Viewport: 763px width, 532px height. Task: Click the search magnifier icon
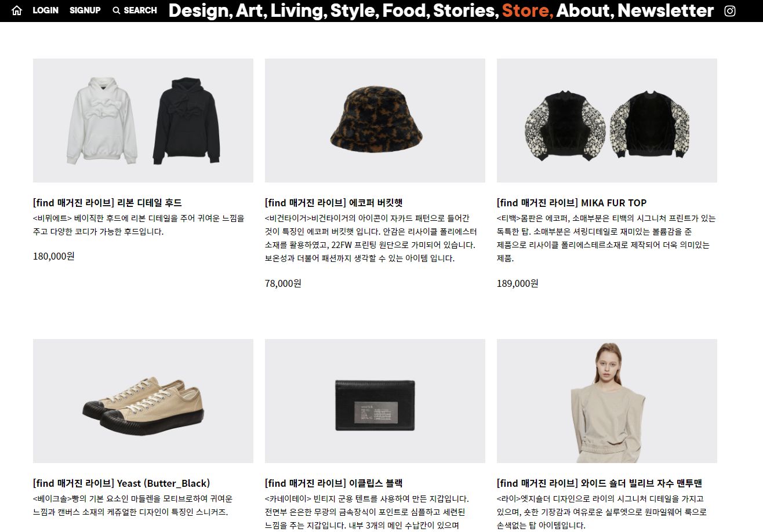[x=116, y=10]
